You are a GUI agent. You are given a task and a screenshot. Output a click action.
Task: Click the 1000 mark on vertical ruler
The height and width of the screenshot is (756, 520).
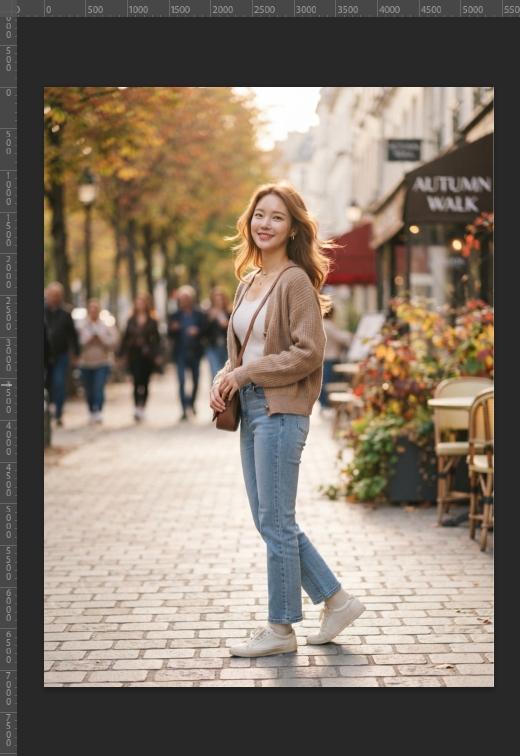[x=8, y=189]
